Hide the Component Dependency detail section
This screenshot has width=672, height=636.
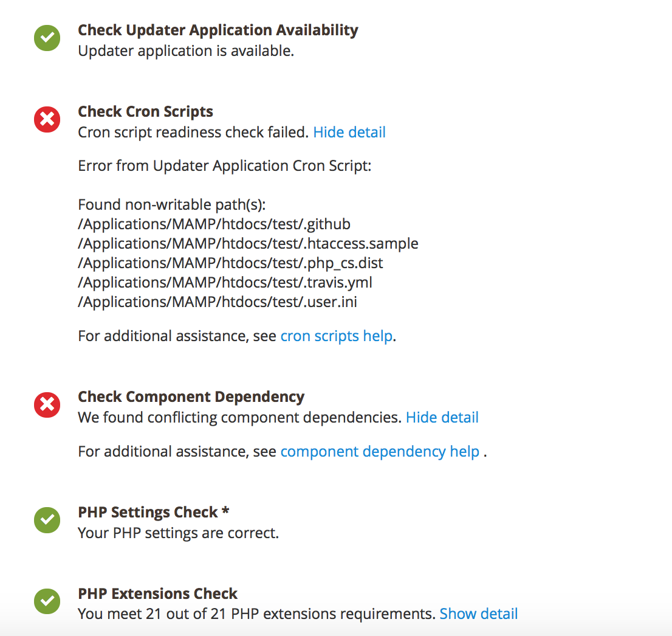pos(442,417)
